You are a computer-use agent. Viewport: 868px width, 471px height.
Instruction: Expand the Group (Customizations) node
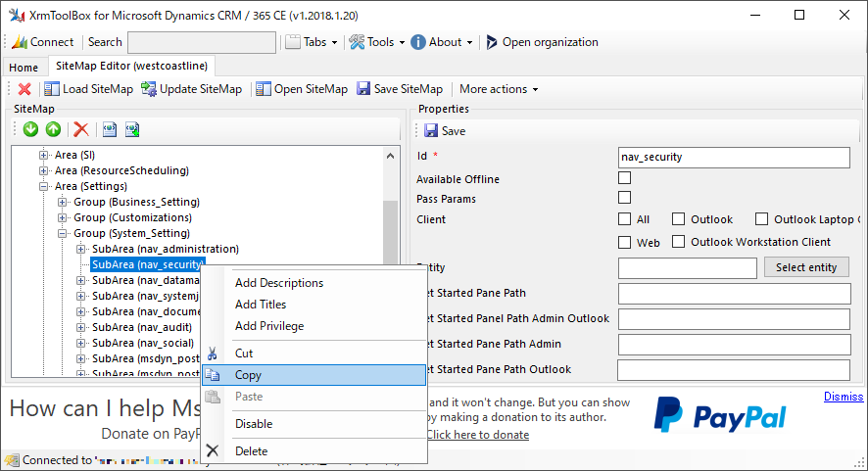(x=62, y=217)
